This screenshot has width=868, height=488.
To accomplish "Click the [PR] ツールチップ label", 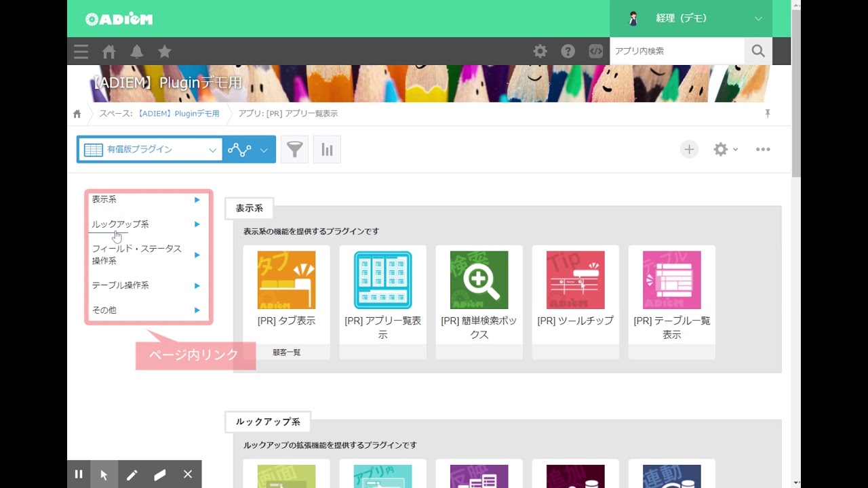I will (x=575, y=321).
